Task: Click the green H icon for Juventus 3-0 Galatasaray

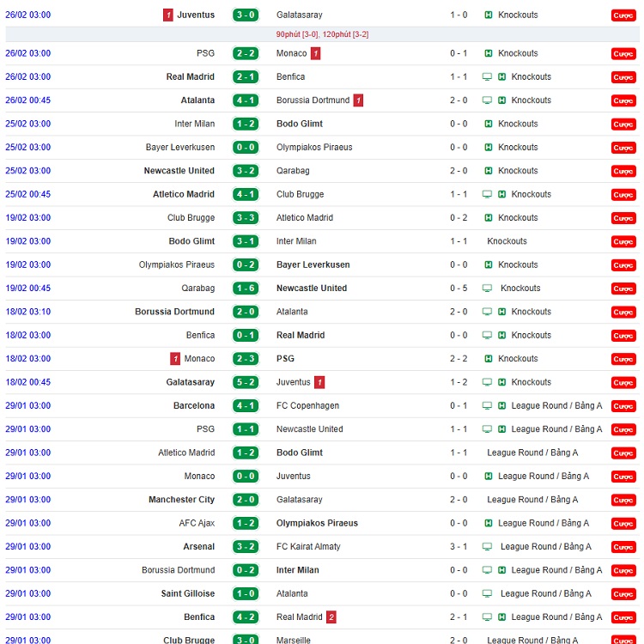Action: [489, 15]
